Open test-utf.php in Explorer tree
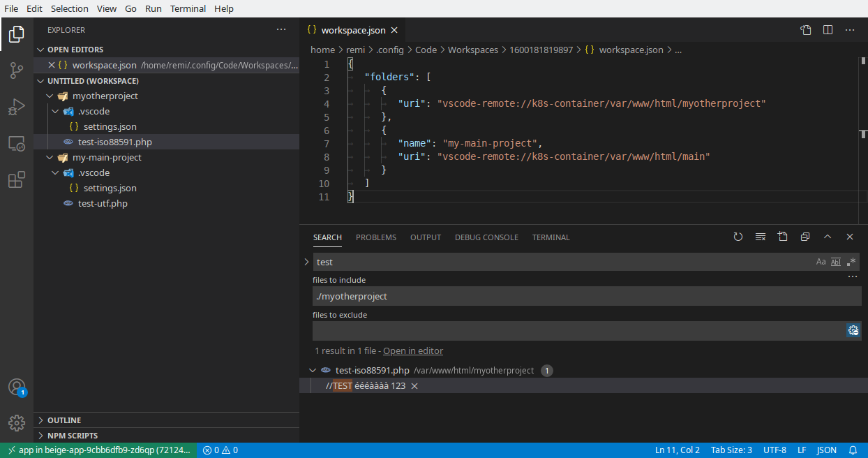This screenshot has width=868, height=458. pyautogui.click(x=166, y=204)
